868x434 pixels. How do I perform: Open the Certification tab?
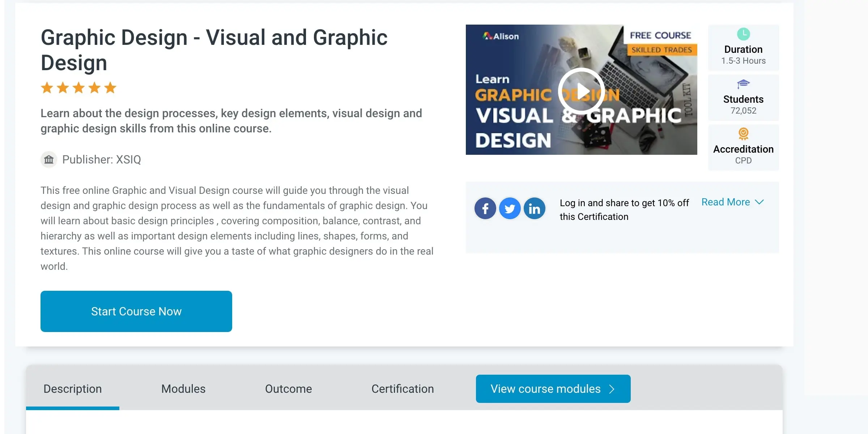[403, 388]
